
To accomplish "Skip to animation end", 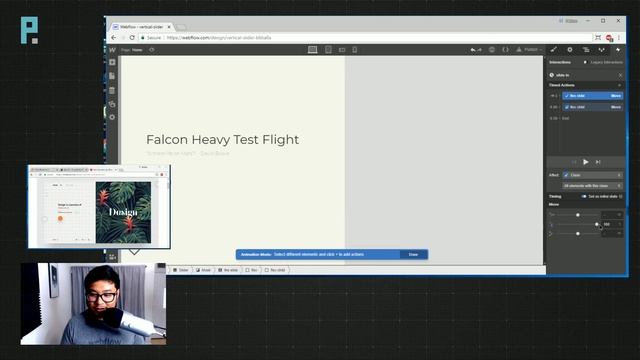I will pos(598,162).
